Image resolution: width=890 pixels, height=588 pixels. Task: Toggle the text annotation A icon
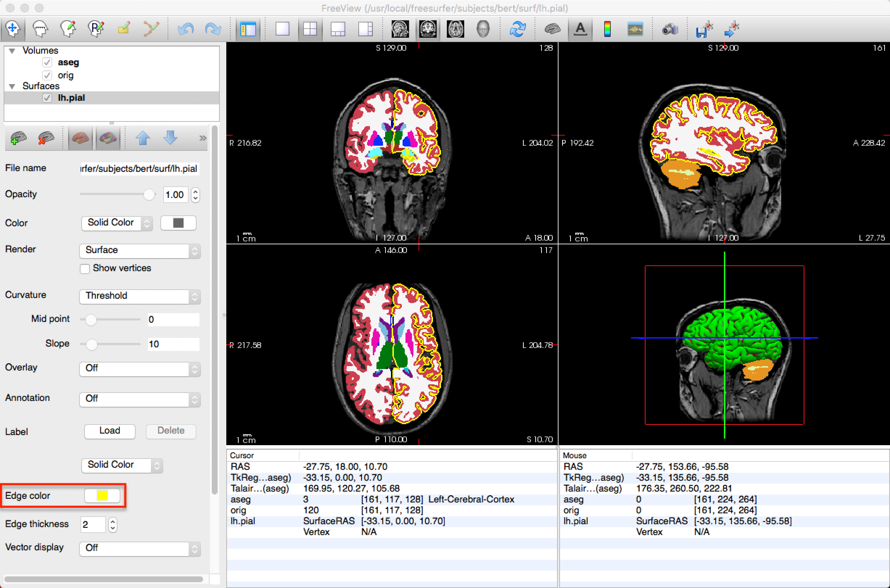click(580, 29)
